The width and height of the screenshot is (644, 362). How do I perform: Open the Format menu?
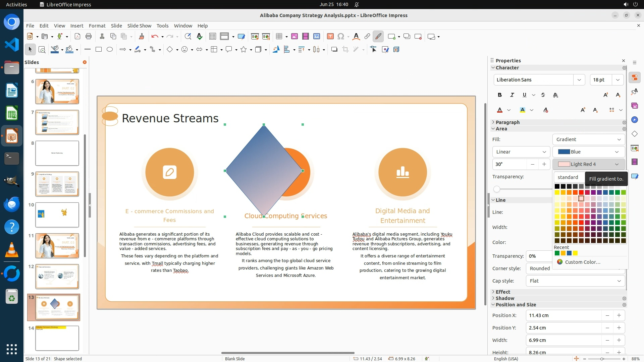click(x=97, y=26)
